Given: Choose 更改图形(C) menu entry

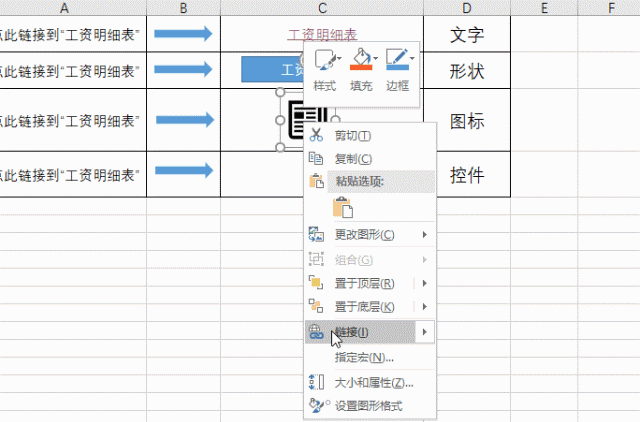Looking at the screenshot, I should (371, 235).
